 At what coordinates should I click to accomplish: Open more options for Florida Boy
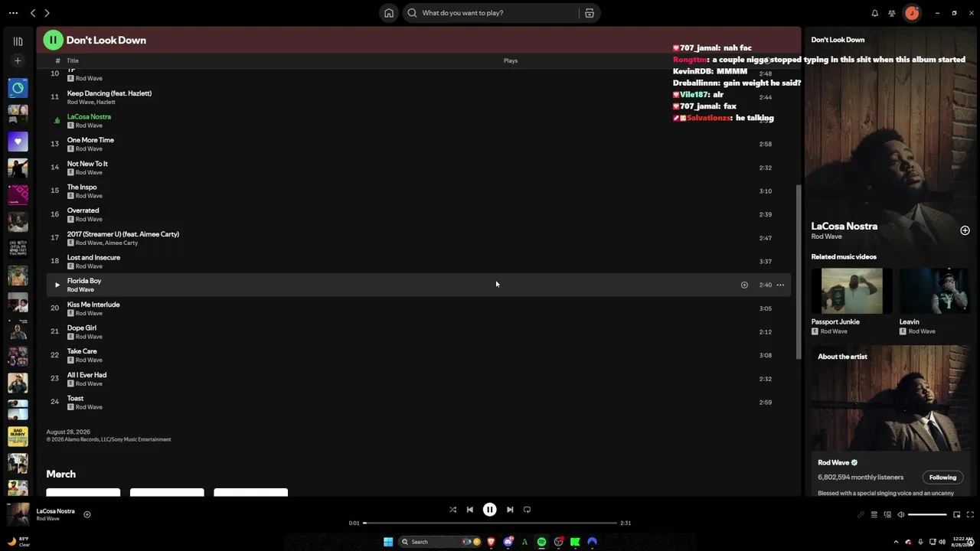[780, 285]
